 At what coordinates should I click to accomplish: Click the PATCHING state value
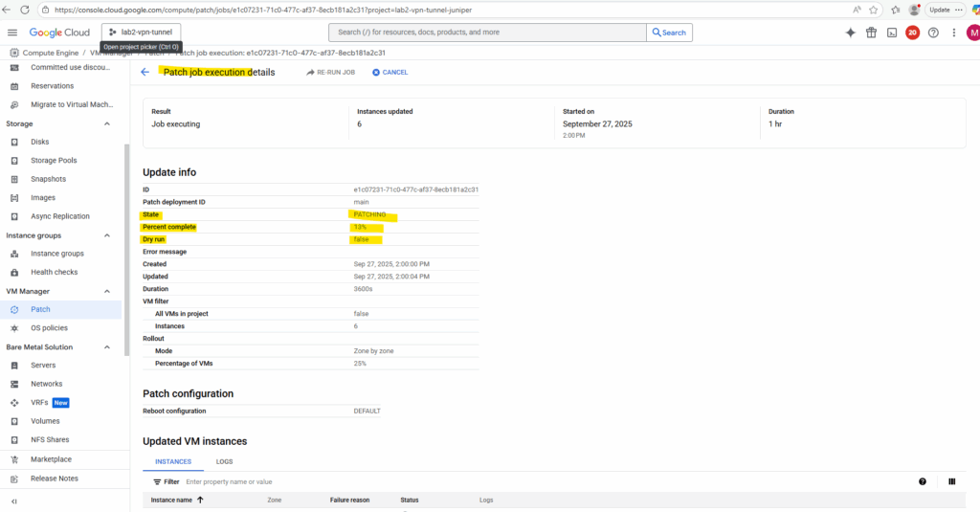click(369, 214)
